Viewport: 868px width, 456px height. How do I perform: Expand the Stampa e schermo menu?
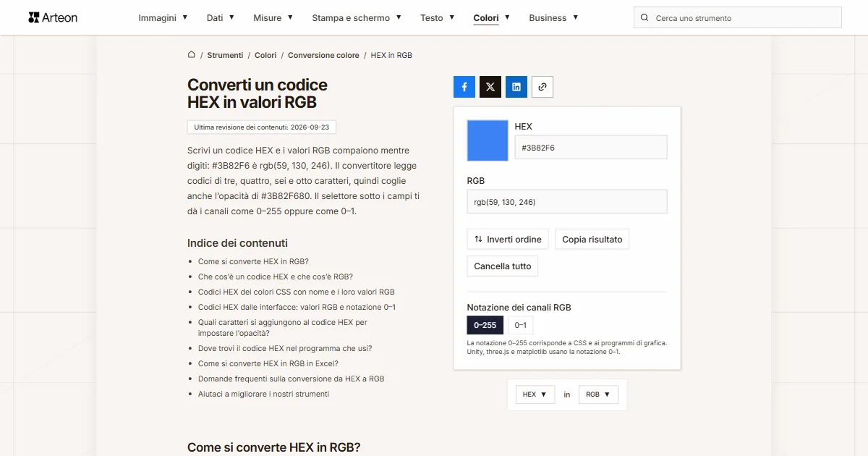pos(357,17)
